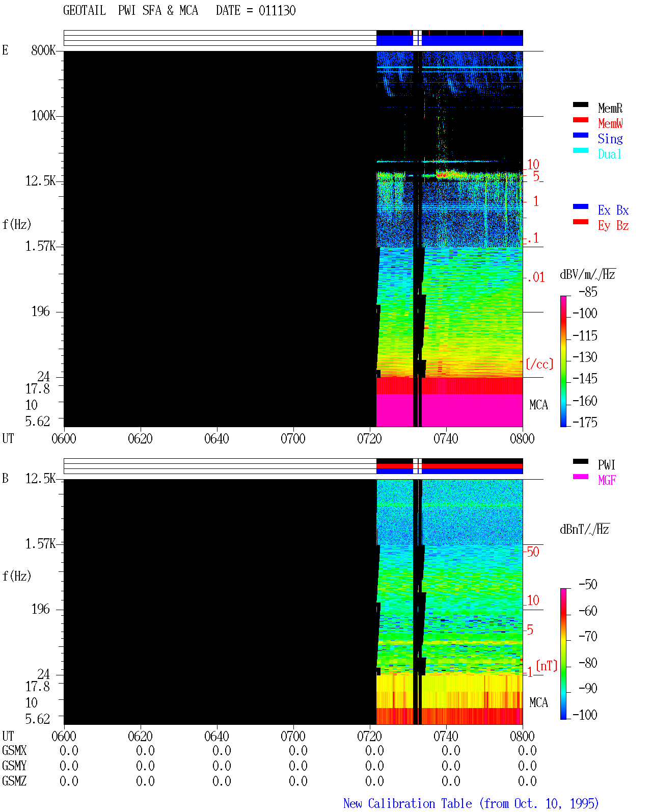
Task: Click the magenta MCA band in E spectrogram
Action: tap(449, 410)
